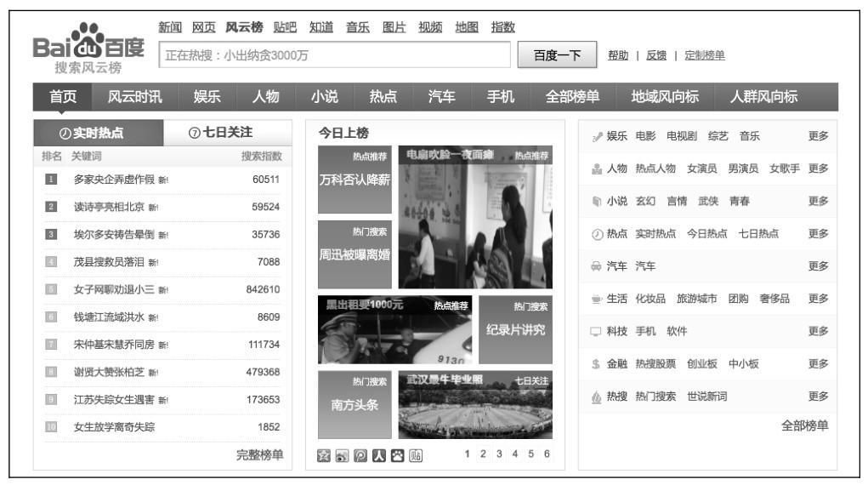Screen dimensions: 868x485
Task: Share via Sina Weibo icon
Action: [342, 455]
